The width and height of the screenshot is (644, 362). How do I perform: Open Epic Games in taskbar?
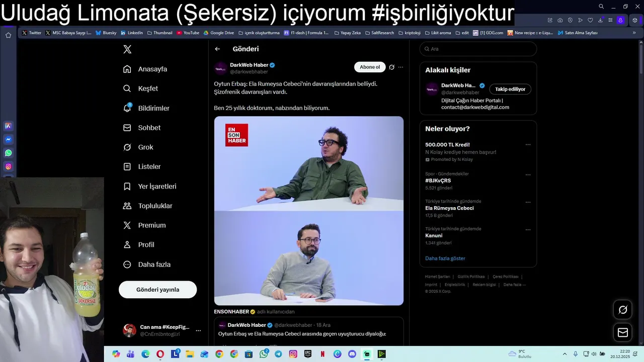coord(308,354)
